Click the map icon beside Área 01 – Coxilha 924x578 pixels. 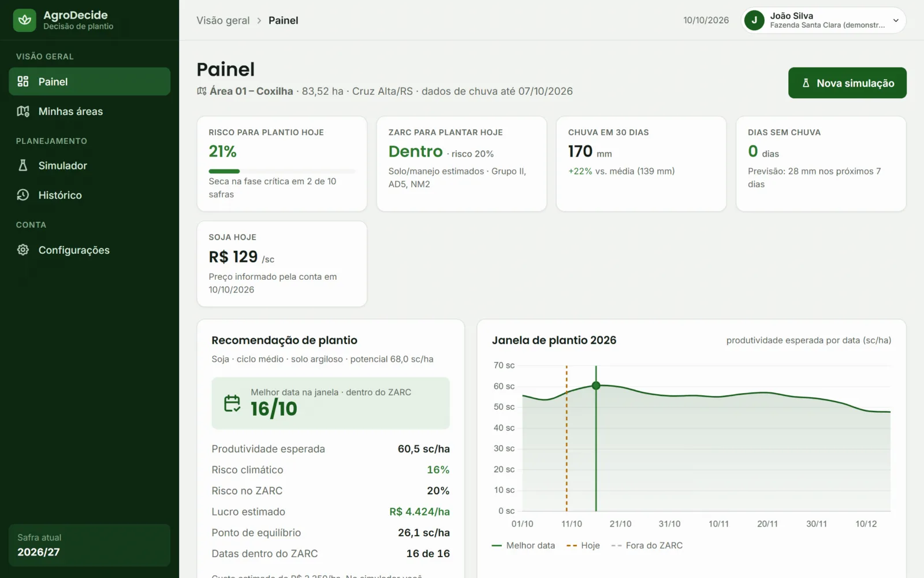pos(202,91)
